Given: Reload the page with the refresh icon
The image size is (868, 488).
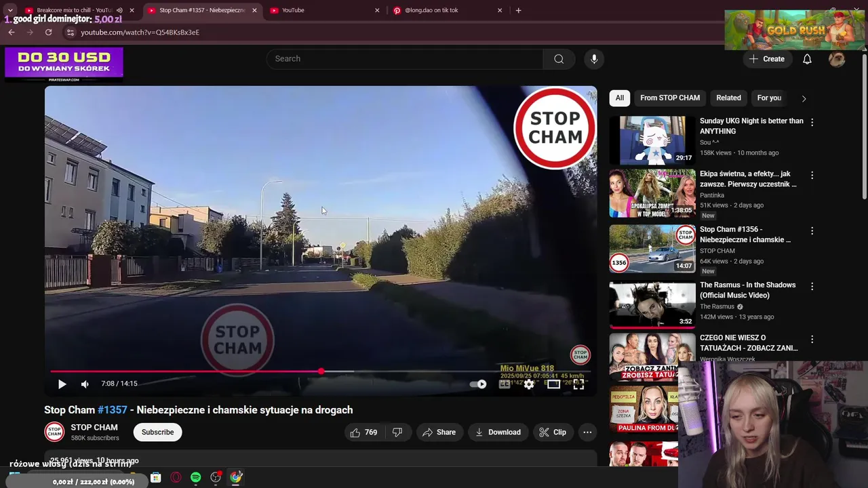Looking at the screenshot, I should [x=48, y=32].
